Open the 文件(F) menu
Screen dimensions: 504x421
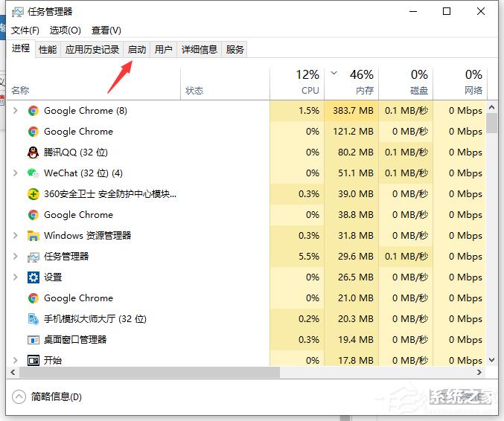(25, 30)
